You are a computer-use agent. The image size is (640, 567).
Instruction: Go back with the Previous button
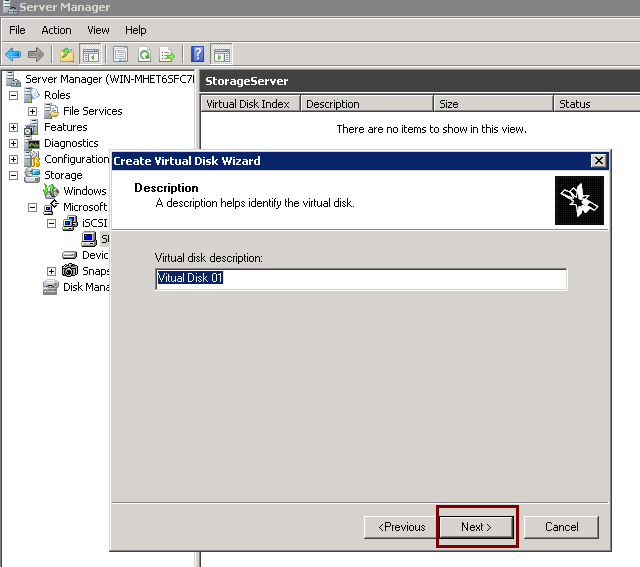(x=402, y=527)
